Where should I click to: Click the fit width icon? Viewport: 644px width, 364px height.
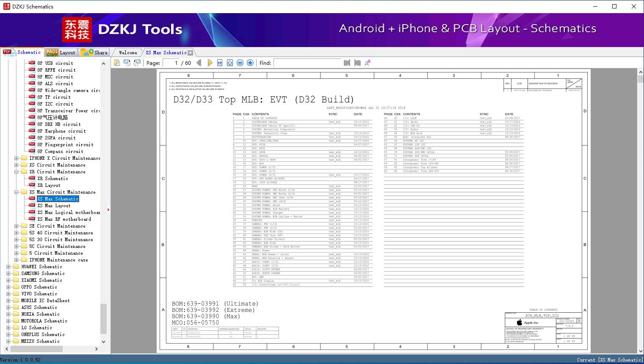220,63
